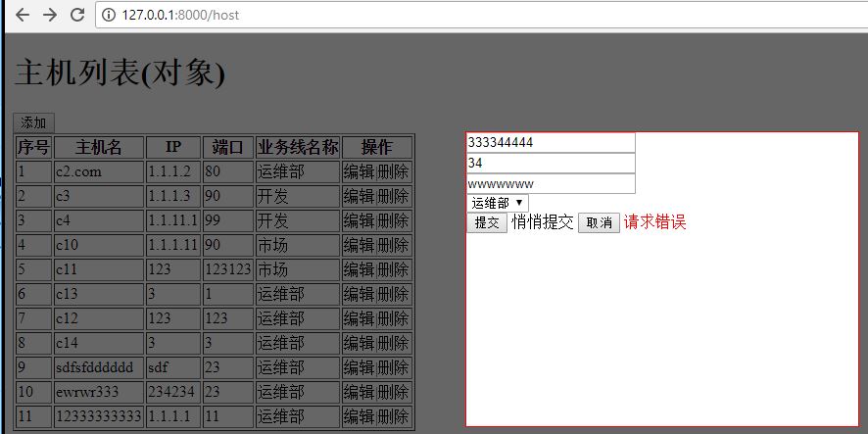The width and height of the screenshot is (868, 434).
Task: Focus the address bar showing 127.0.0.1:8000/host
Action: coord(482,15)
